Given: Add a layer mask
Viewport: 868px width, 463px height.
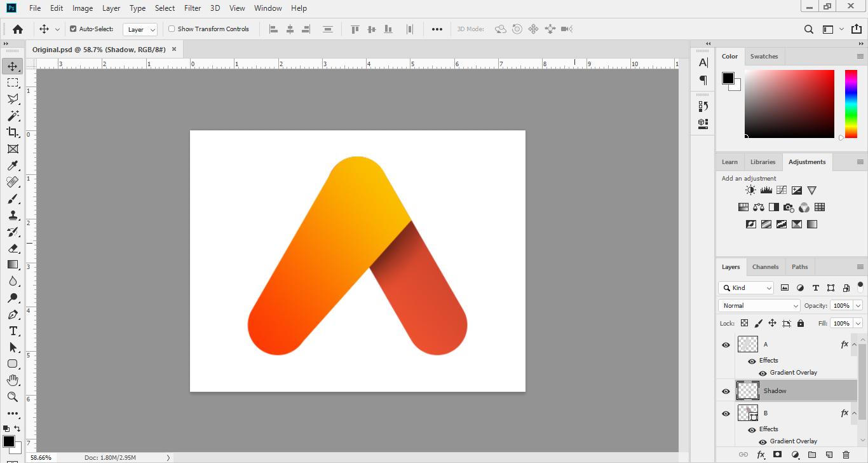Looking at the screenshot, I should pos(777,455).
